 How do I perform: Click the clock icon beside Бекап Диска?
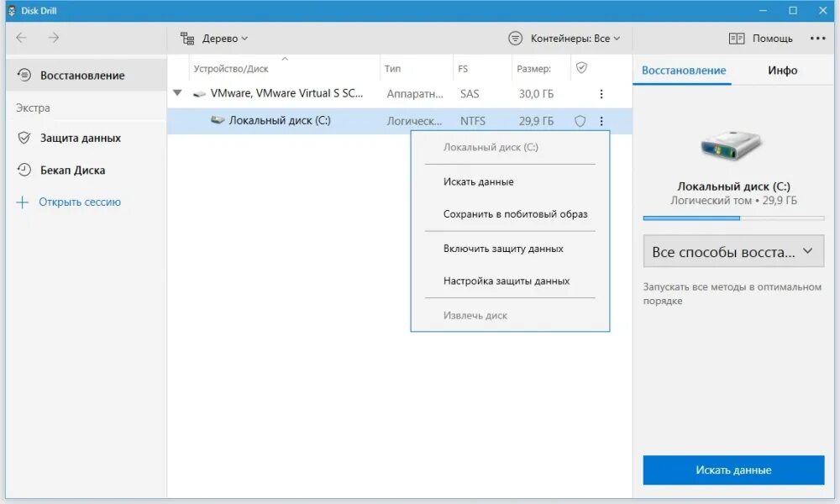24,170
